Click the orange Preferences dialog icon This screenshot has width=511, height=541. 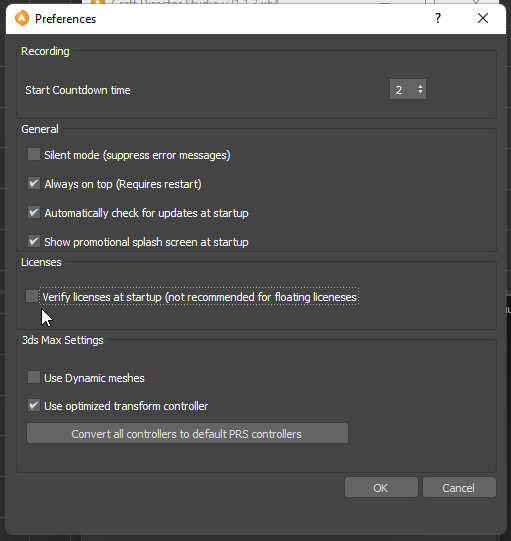tap(22, 18)
